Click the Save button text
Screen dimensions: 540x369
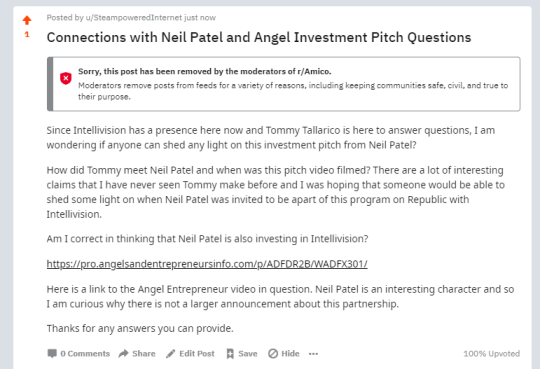coord(248,353)
